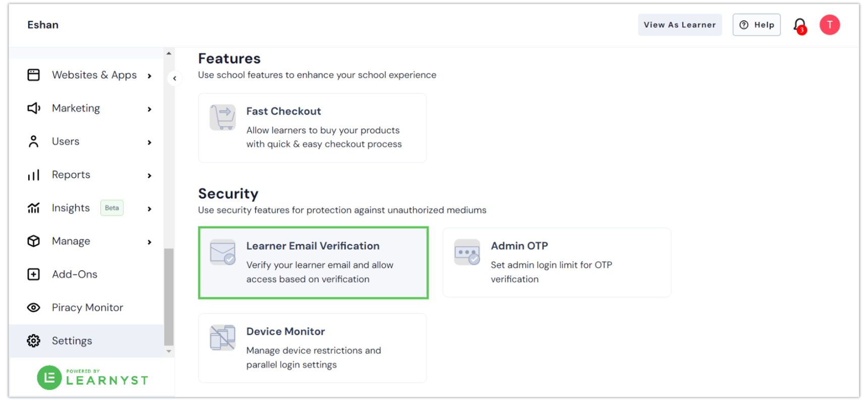
Task: Select the Marketing speaker icon
Action: tap(33, 108)
